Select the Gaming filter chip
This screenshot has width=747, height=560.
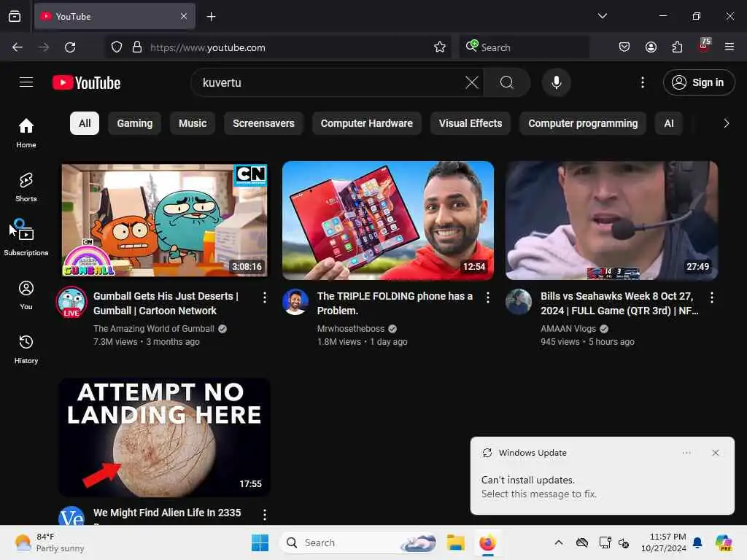point(135,123)
